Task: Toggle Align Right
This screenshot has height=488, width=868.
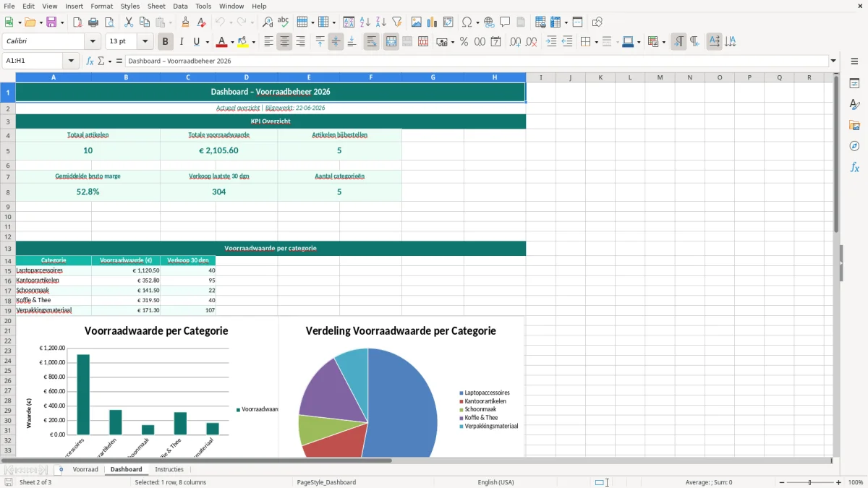Action: (300, 42)
